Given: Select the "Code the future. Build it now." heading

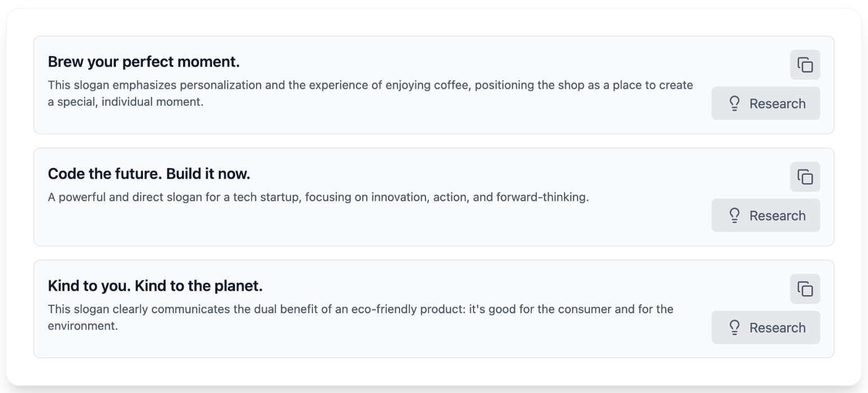Looking at the screenshot, I should coord(149,174).
